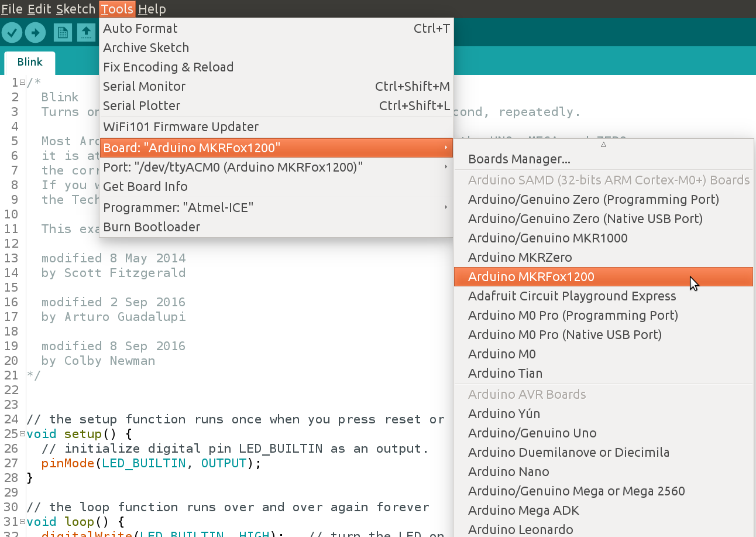The image size is (756, 537).
Task: Collapse the setup function fold marker
Action: coord(22,434)
